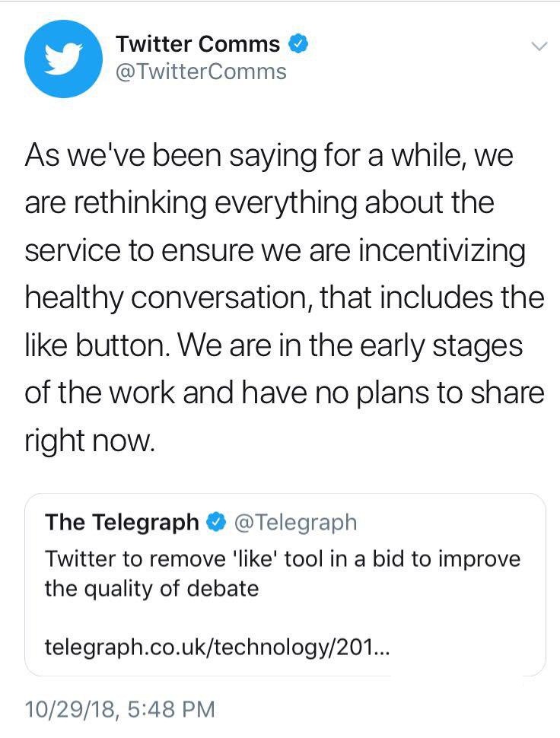Open the Twitter Comms display name
This screenshot has width=560, height=738.
tap(198, 44)
